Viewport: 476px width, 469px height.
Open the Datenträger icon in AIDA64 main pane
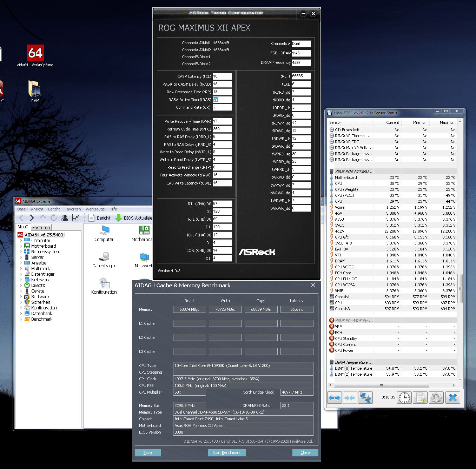coord(104,260)
